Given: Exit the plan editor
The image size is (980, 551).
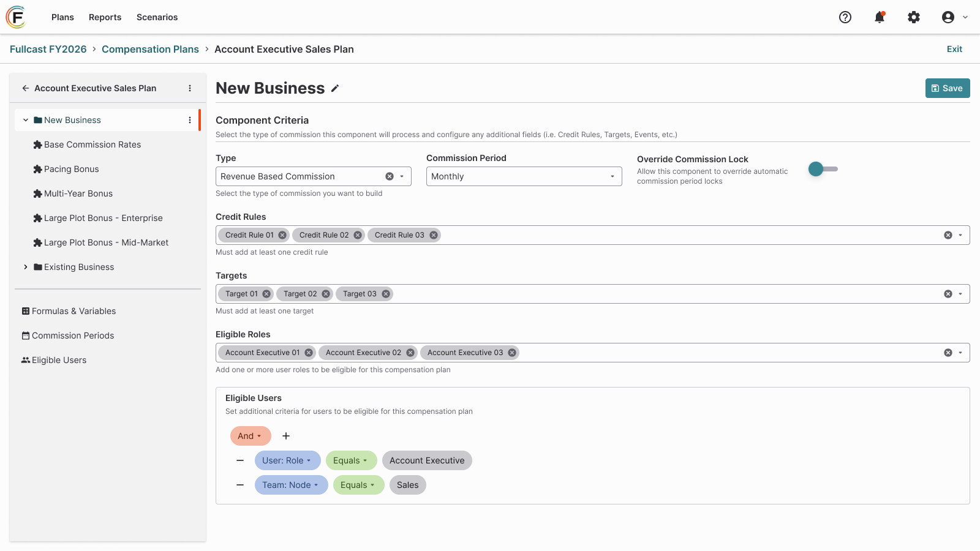Looking at the screenshot, I should point(954,49).
